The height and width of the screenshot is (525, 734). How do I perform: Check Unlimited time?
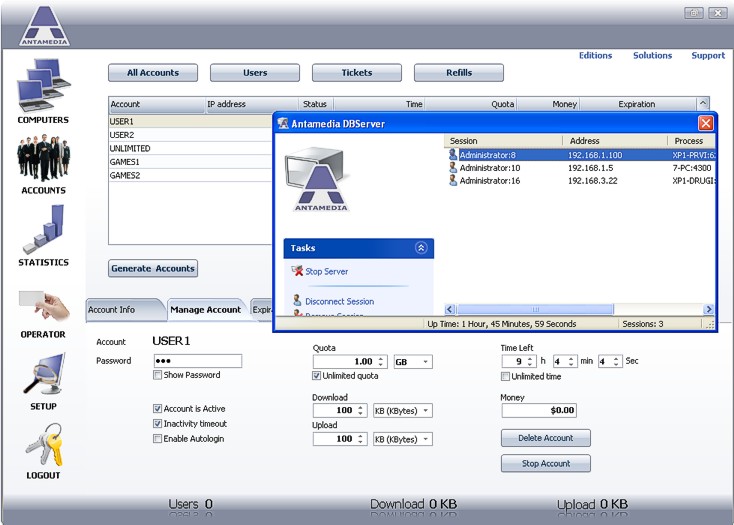(x=506, y=376)
